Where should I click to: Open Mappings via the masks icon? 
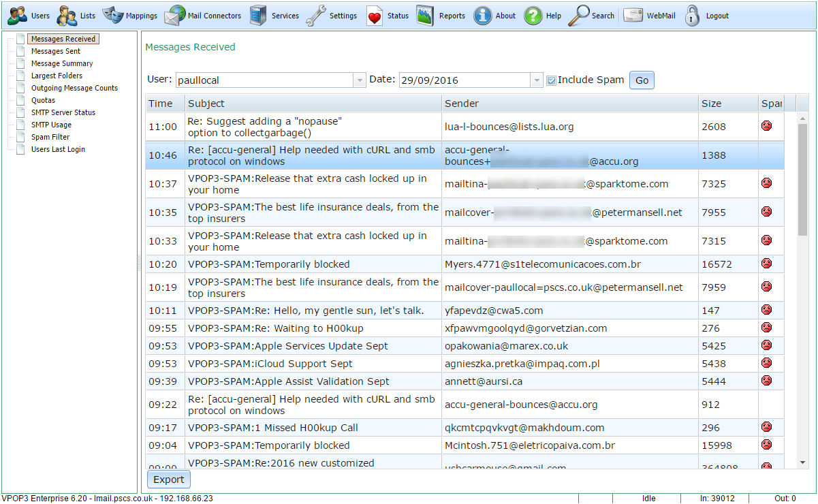pos(113,16)
